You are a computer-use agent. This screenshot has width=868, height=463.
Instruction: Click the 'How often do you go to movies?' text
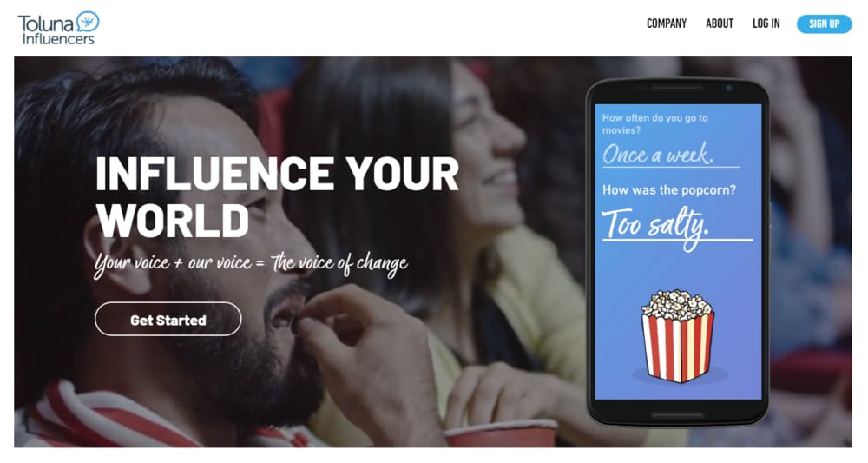[654, 124]
